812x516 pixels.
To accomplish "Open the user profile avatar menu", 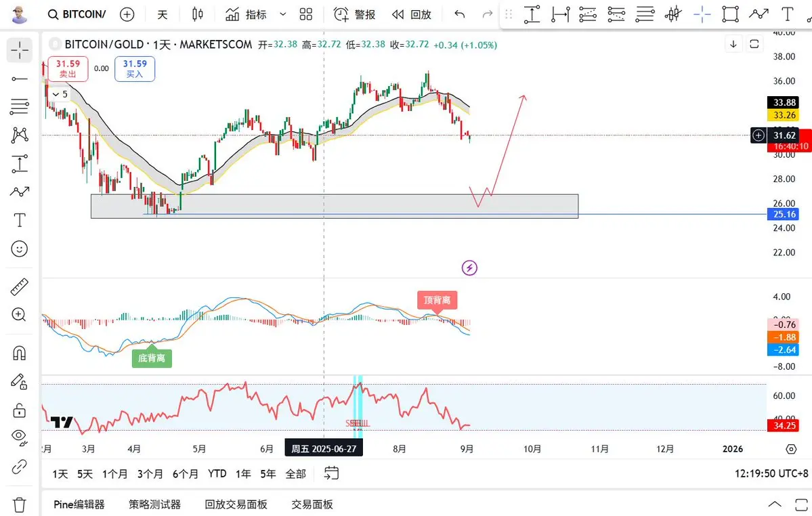I will click(x=19, y=15).
